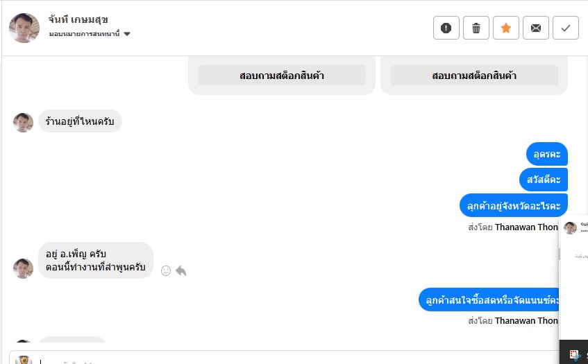Select the อุดรคะ sent message bubble
The height and width of the screenshot is (364, 588).
coord(547,154)
